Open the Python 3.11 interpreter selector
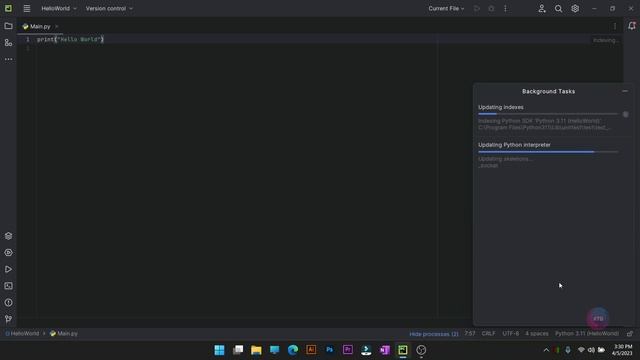This screenshot has width=640, height=360. (x=587, y=334)
